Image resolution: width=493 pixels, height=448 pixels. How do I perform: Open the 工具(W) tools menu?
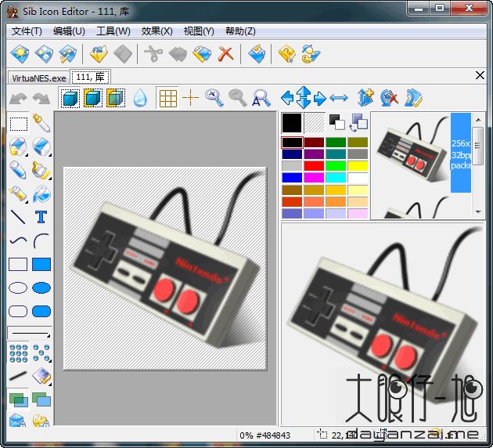pos(113,31)
